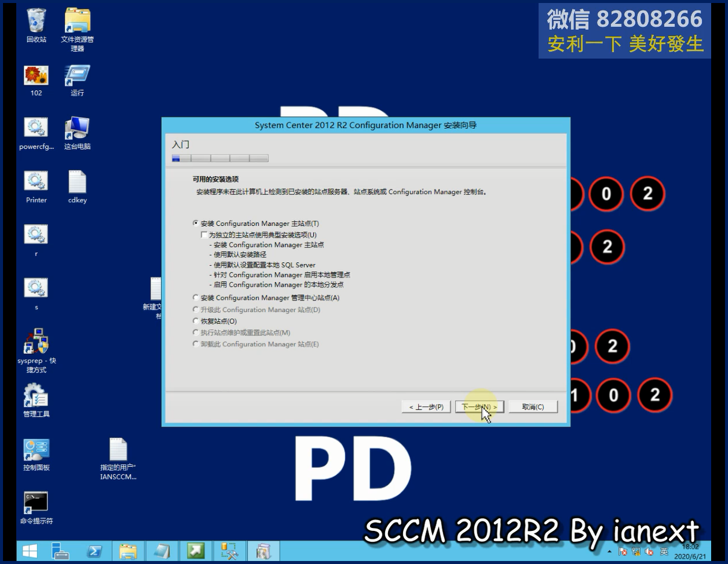This screenshot has height=564, width=728.
Task: Open the Recycle Bin (回收站) desktop icon
Action: click(36, 25)
